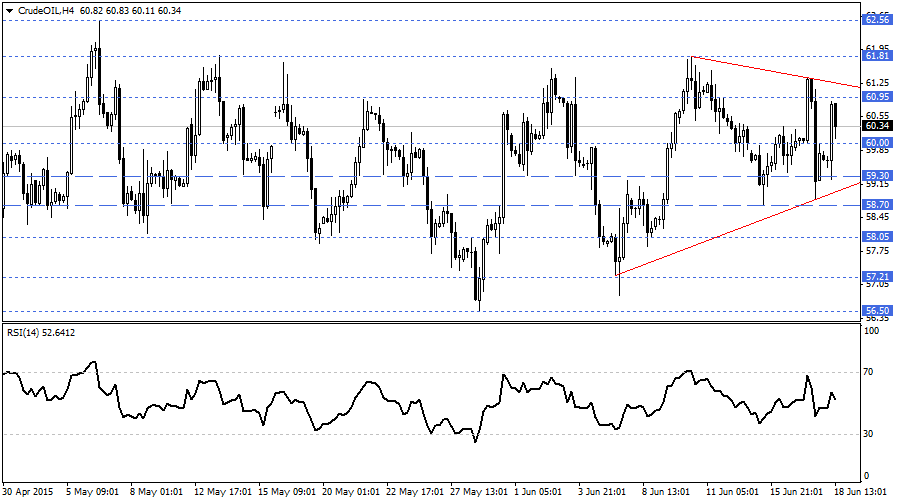The height and width of the screenshot is (500, 900).
Task: Click the 58.05 level label
Action: click(x=877, y=238)
